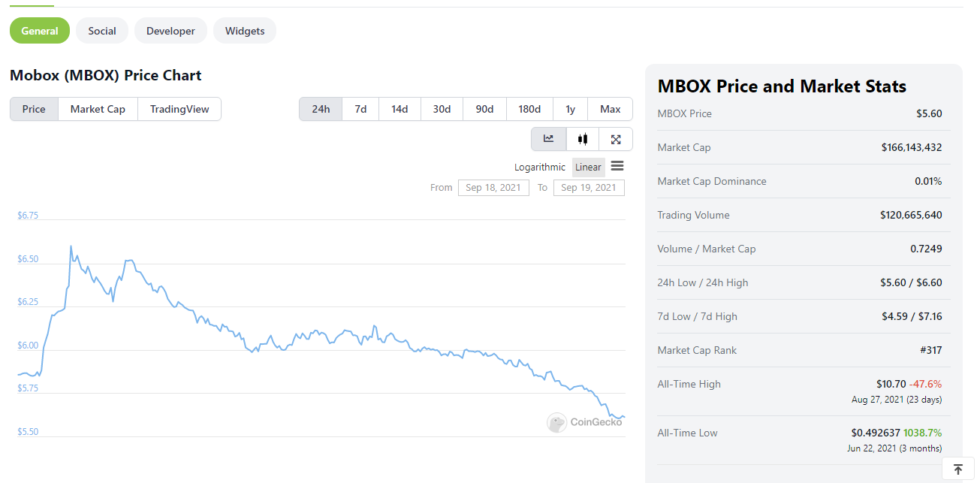Open the chart hamburger menu icon
Image resolution: width=980 pixels, height=483 pixels.
pyautogui.click(x=617, y=166)
